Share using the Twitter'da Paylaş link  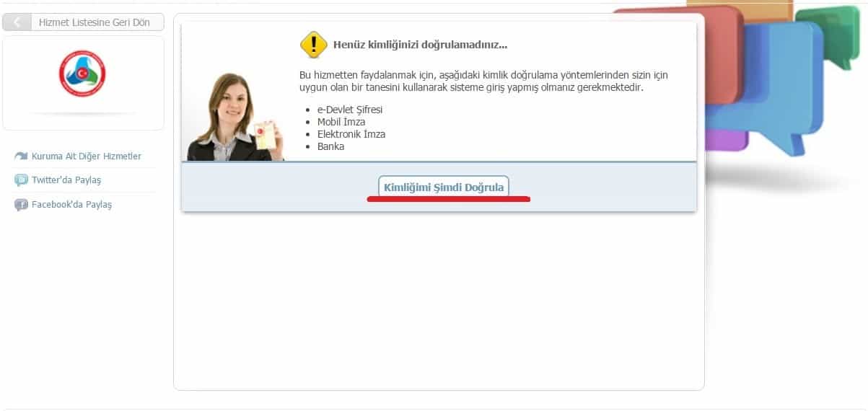click(66, 180)
